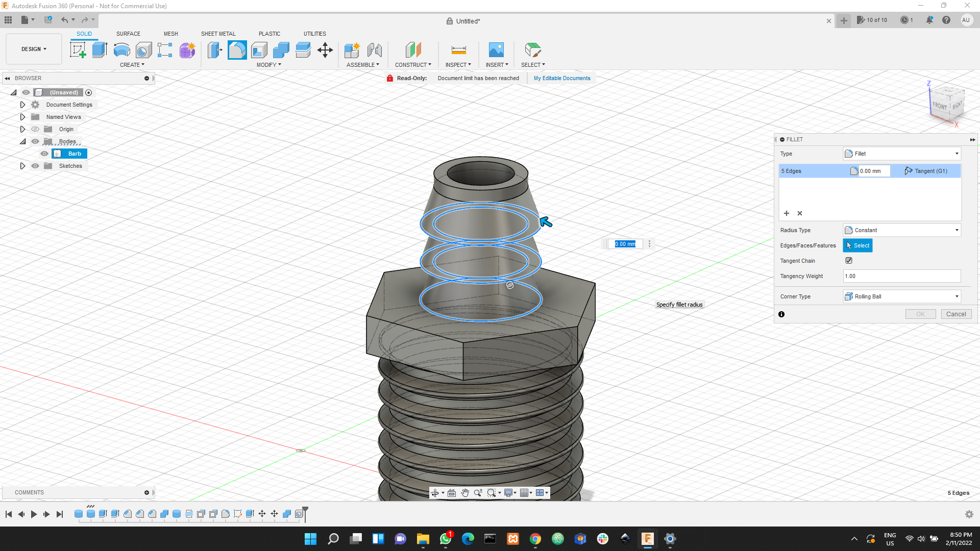Toggle visibility of the Origin folder

point(35,129)
